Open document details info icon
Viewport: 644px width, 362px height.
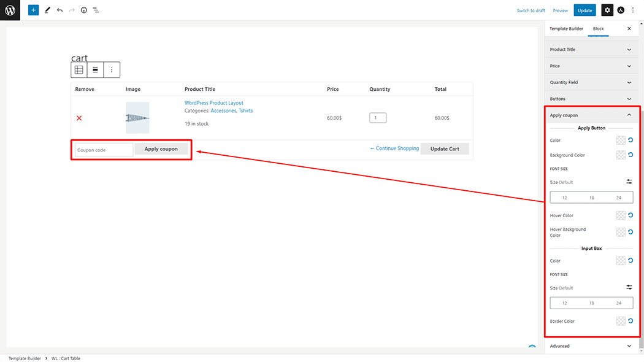pos(84,10)
